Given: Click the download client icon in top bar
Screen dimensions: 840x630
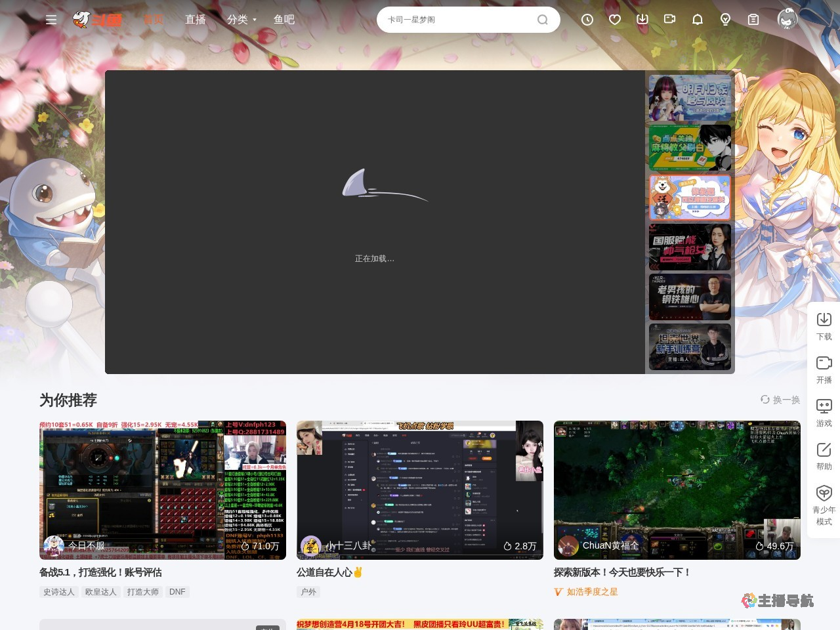Looking at the screenshot, I should pyautogui.click(x=642, y=20).
